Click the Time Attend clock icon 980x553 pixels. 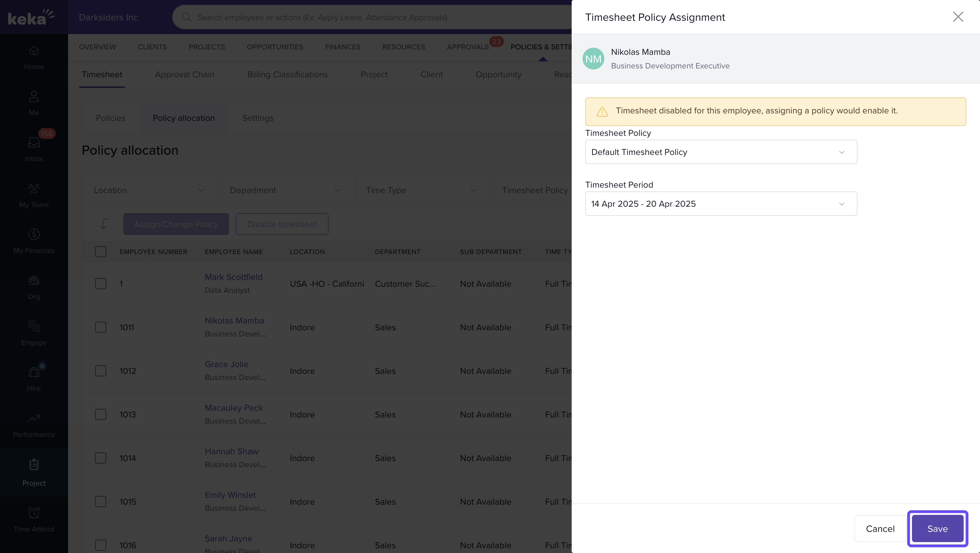click(34, 513)
